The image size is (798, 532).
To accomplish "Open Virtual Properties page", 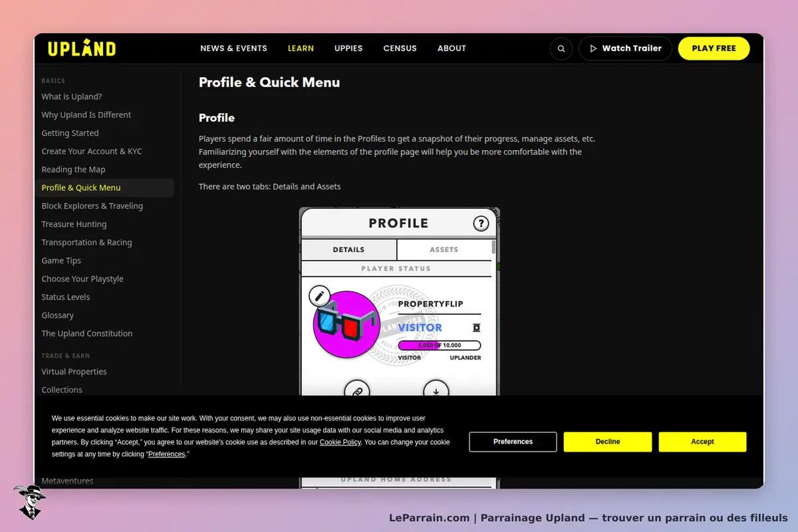I will (74, 372).
